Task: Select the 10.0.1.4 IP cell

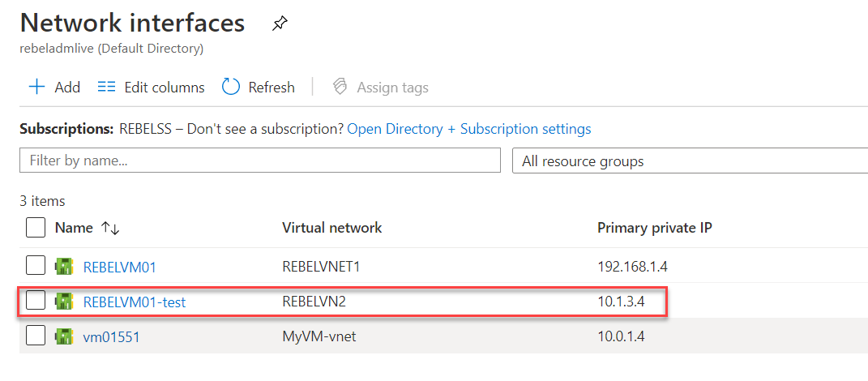Action: pyautogui.click(x=621, y=336)
